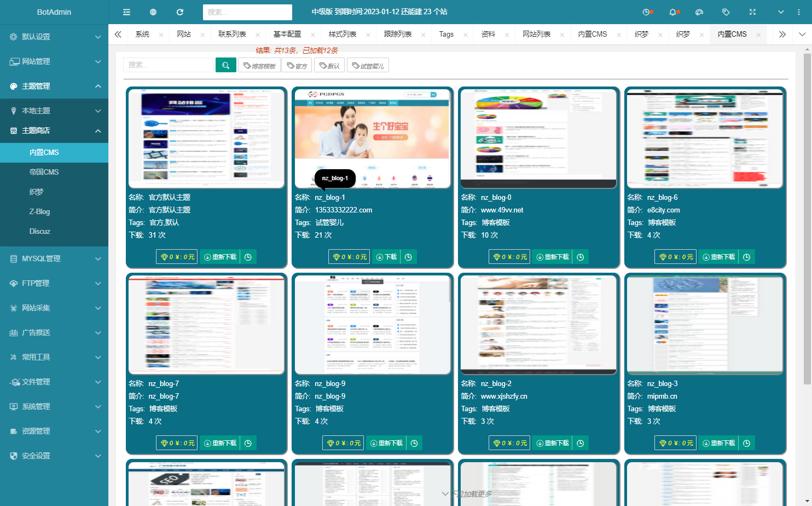Click the history clock icon for 官方默认主题
The image size is (812, 506).
[248, 257]
